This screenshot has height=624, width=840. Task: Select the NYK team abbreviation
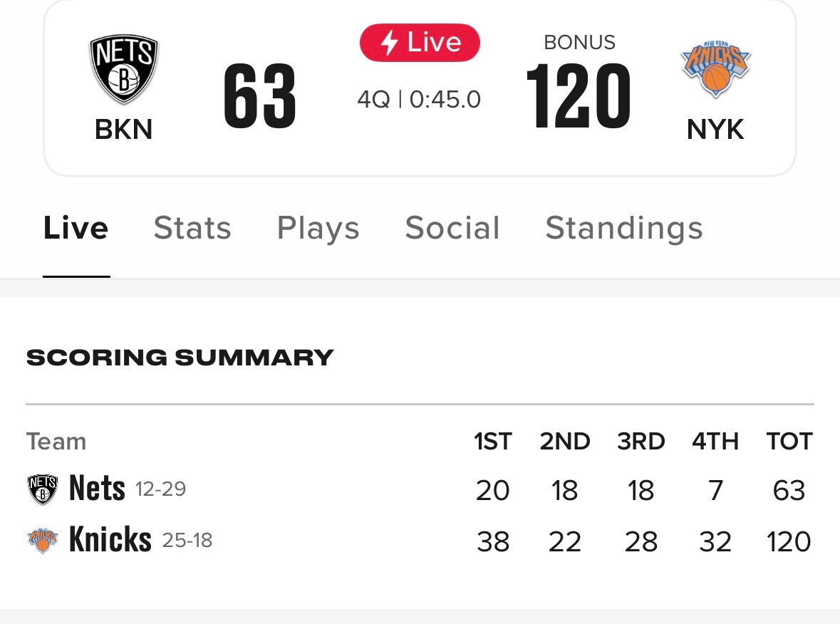click(715, 130)
